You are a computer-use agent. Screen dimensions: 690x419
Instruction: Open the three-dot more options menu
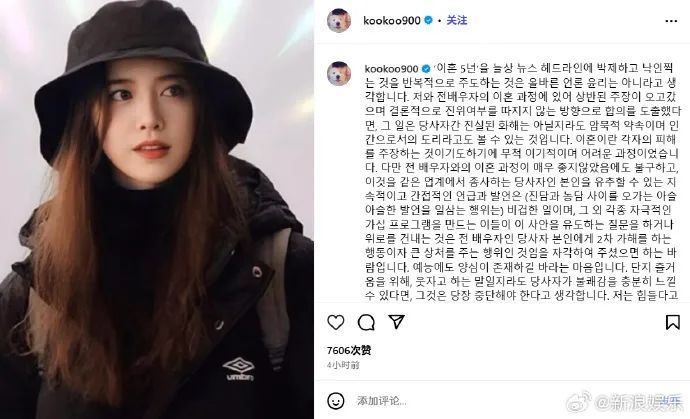pos(671,21)
